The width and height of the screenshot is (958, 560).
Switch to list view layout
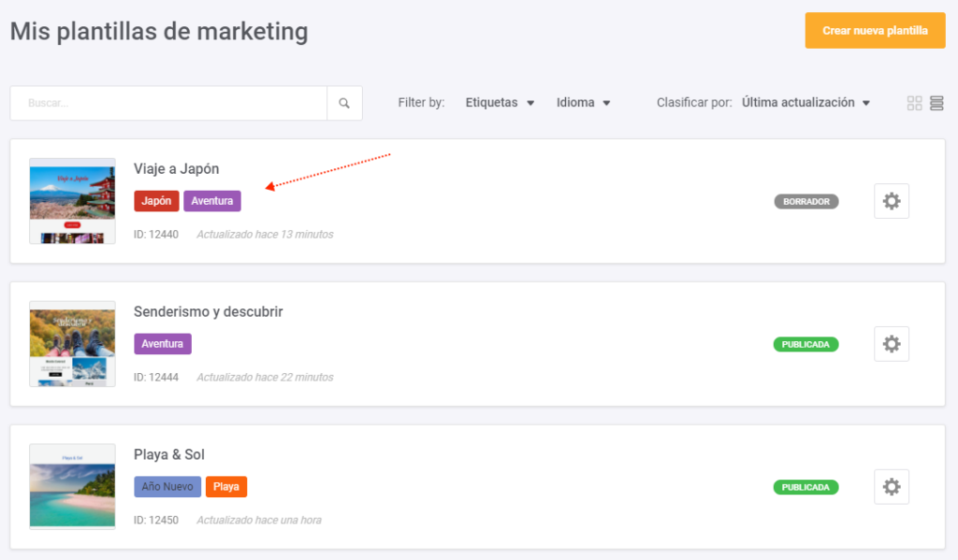click(x=936, y=103)
